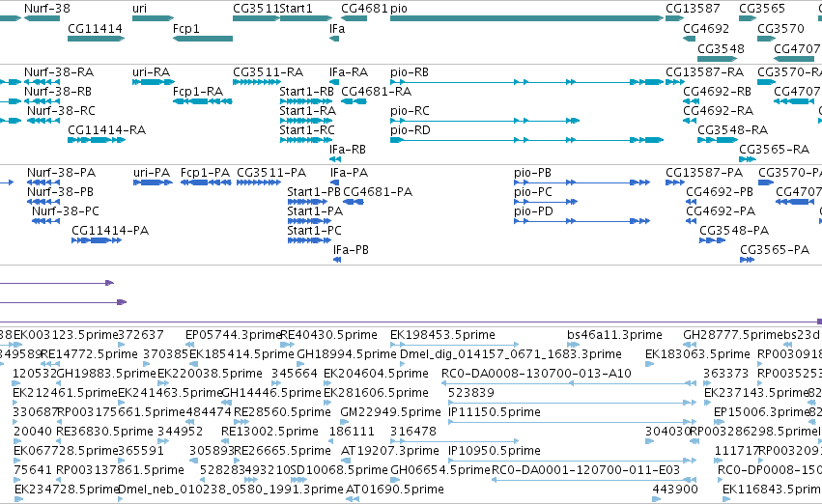The height and width of the screenshot is (504, 822).
Task: Select the uri-PA protein label
Action: point(152,173)
